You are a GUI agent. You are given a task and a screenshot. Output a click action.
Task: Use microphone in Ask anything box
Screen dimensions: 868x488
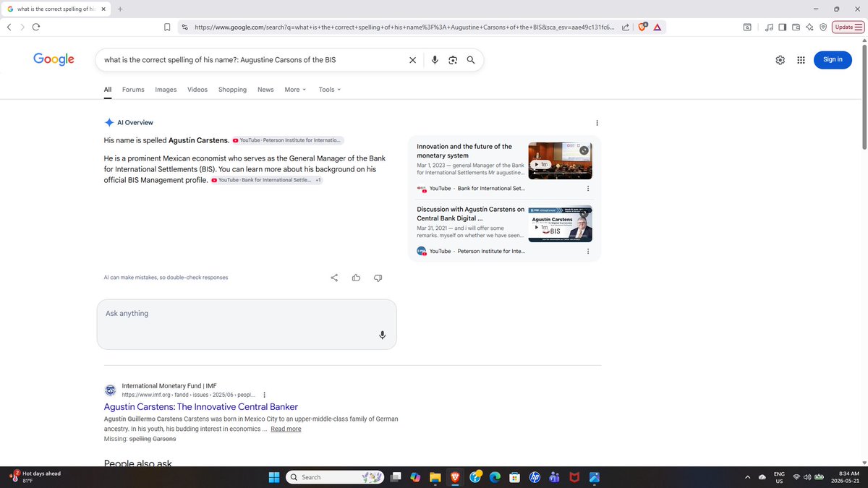pyautogui.click(x=382, y=335)
